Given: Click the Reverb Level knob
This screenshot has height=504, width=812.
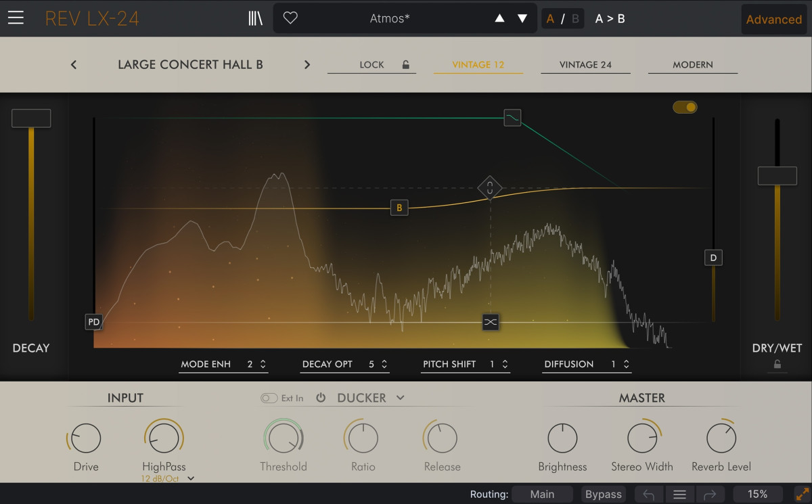Looking at the screenshot, I should 721,438.
